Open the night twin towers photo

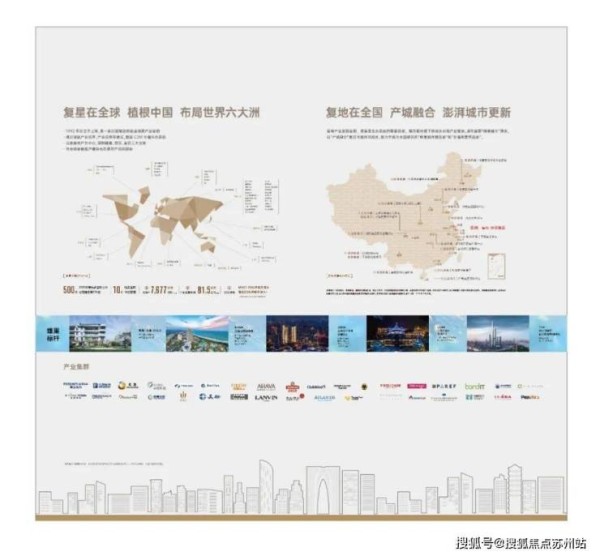click(x=297, y=334)
